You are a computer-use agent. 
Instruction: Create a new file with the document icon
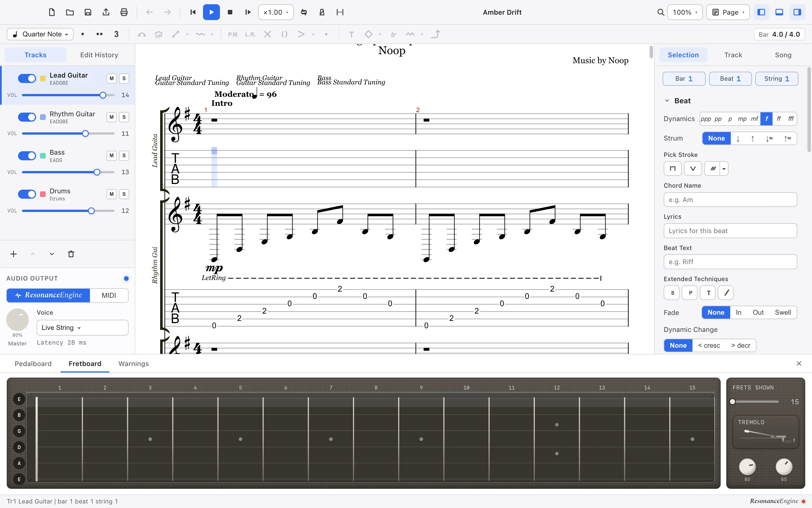click(x=52, y=12)
